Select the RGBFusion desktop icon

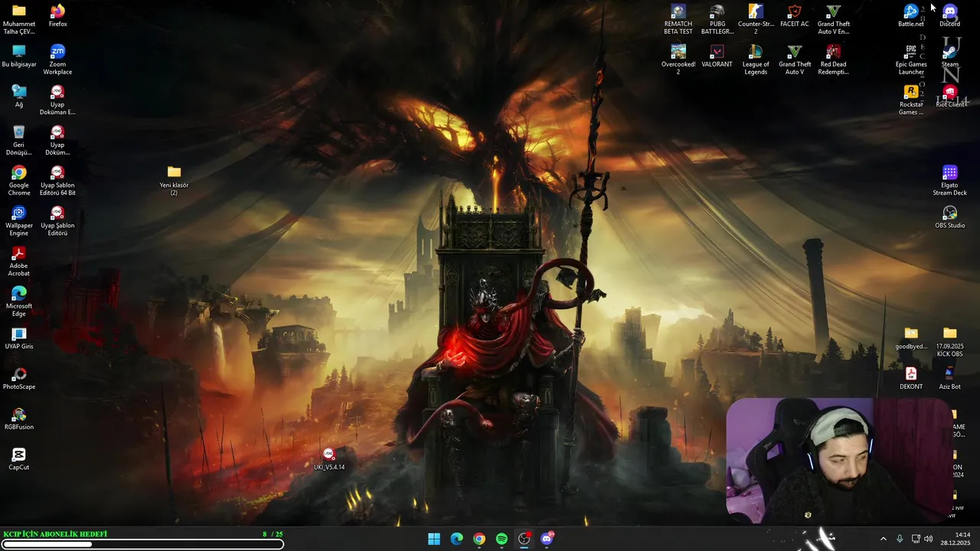click(x=19, y=419)
